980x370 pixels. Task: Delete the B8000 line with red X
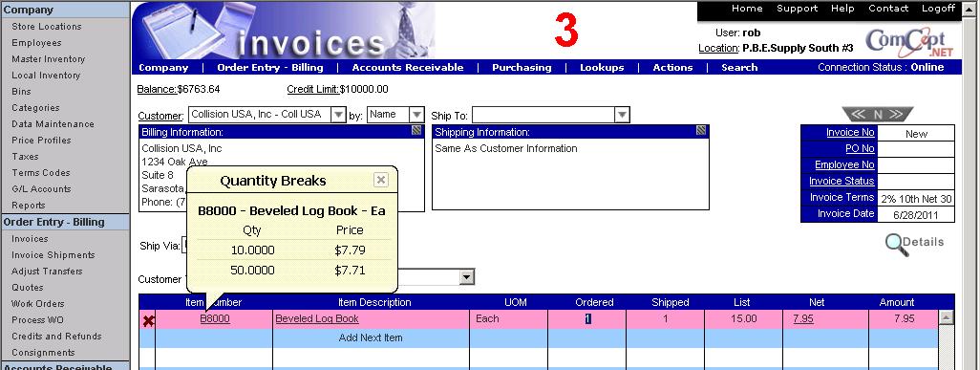coord(149,321)
